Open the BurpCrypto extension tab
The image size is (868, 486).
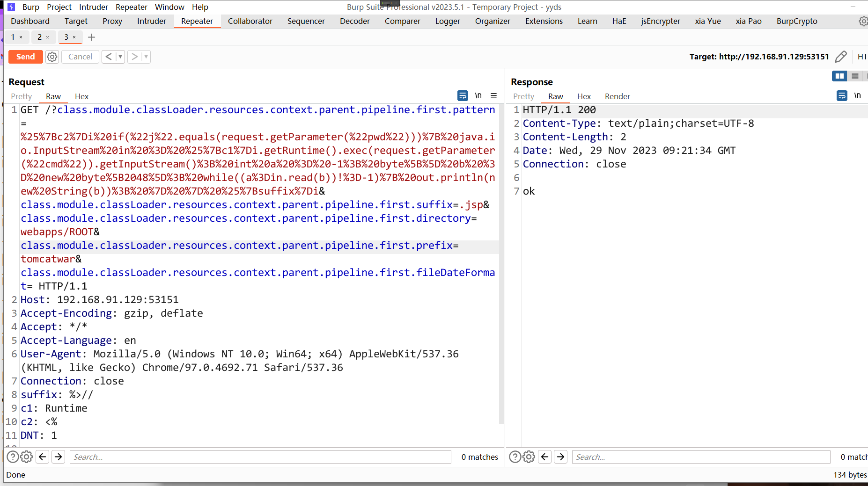tap(797, 21)
